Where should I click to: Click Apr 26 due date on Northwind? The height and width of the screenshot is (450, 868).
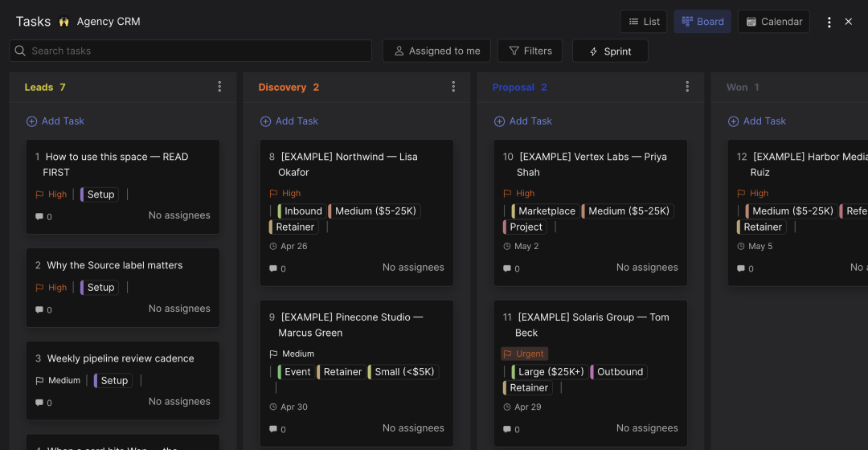tap(289, 247)
